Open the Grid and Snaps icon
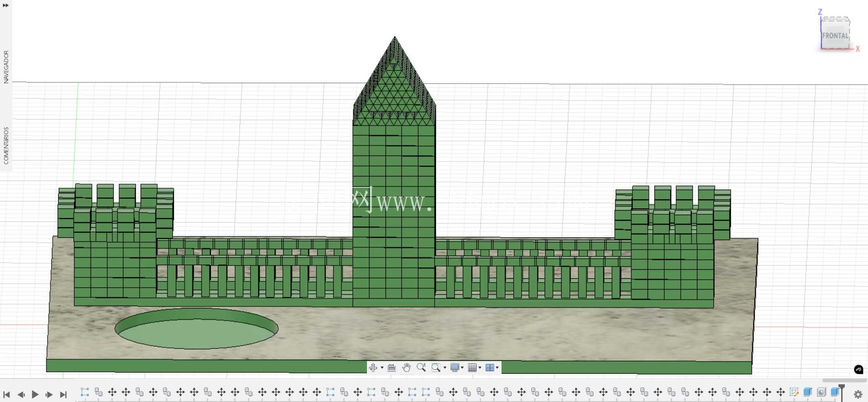This screenshot has width=868, height=402. [472, 367]
